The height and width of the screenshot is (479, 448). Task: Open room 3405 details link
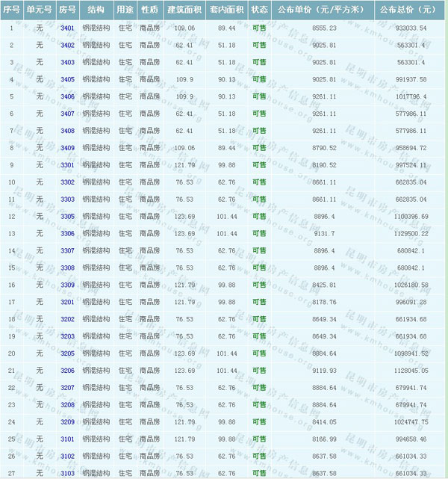[67, 79]
